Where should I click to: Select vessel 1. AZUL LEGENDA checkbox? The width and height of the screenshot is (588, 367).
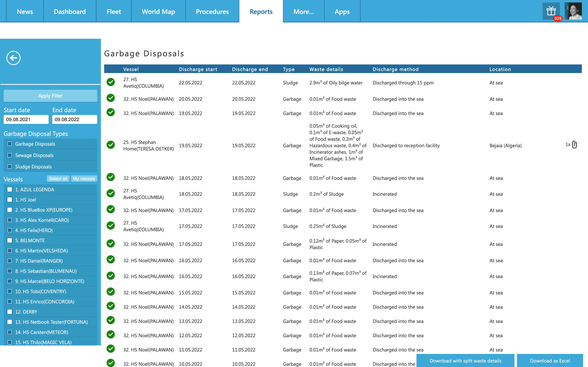point(10,190)
